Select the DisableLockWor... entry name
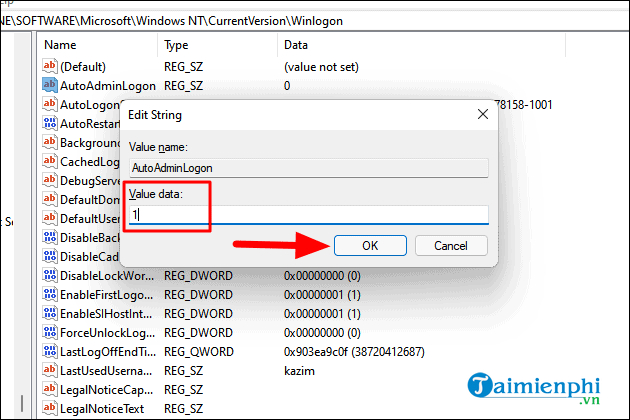 click(x=107, y=276)
